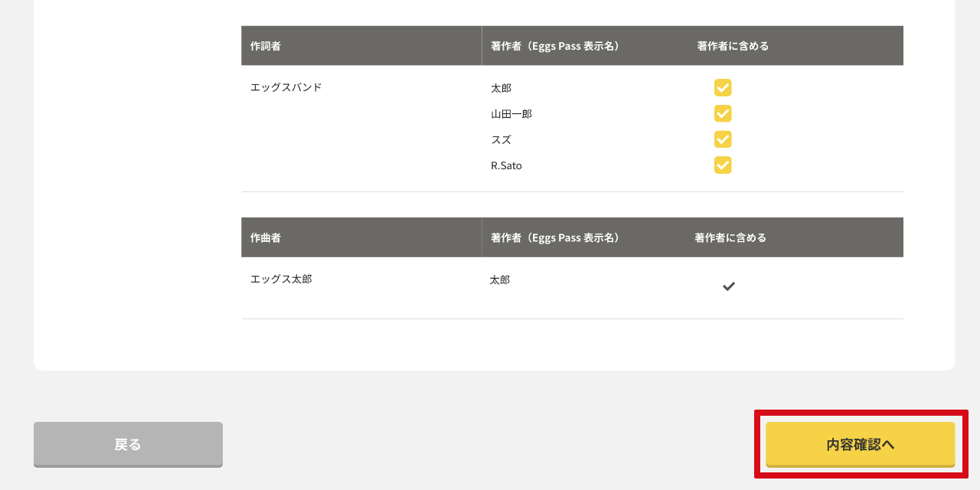This screenshot has width=980, height=490.
Task: Click composer table 著作者（Eggs Pass 表示名） header
Action: tap(555, 237)
